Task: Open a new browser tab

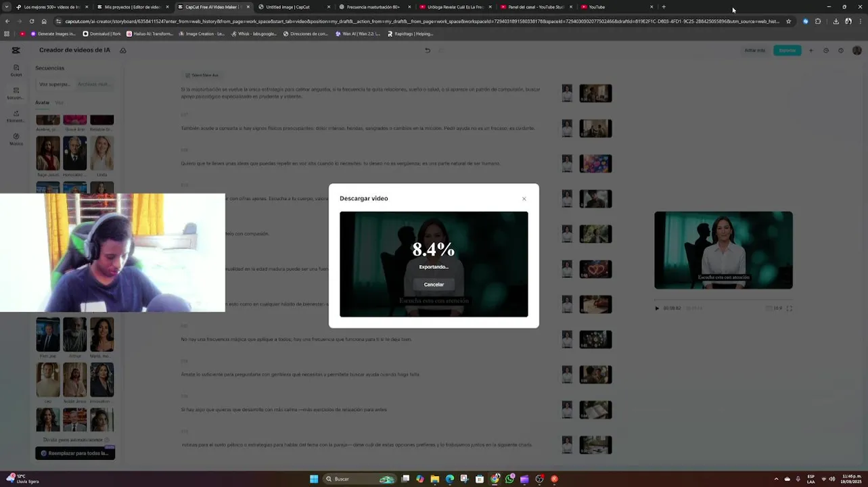Action: pos(664,7)
